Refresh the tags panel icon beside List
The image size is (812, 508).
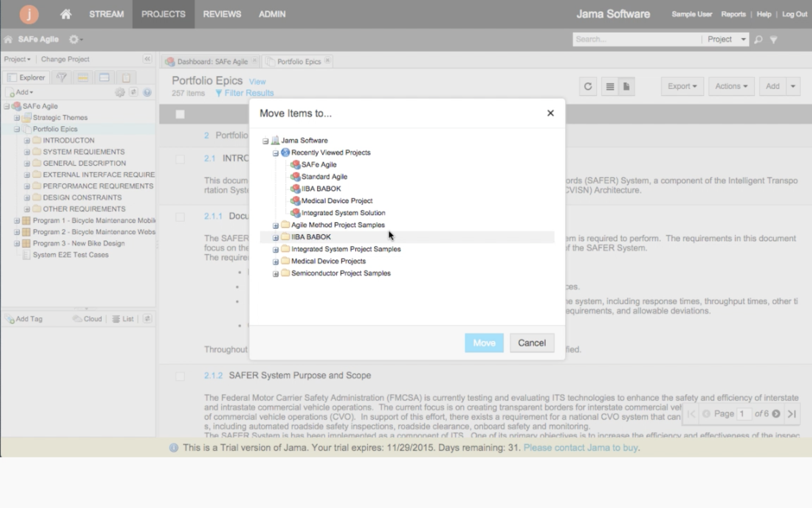[x=147, y=319]
